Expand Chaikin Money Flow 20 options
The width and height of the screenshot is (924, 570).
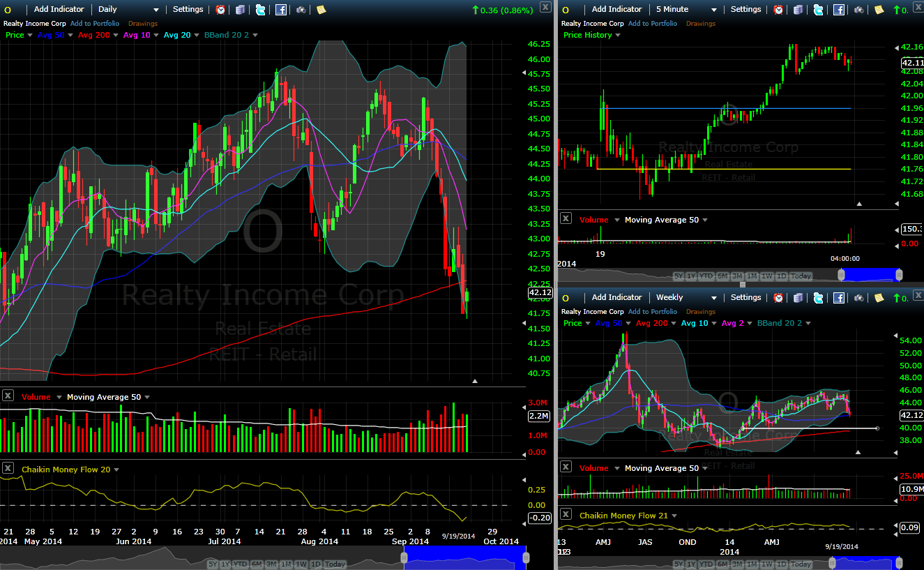[x=116, y=470]
